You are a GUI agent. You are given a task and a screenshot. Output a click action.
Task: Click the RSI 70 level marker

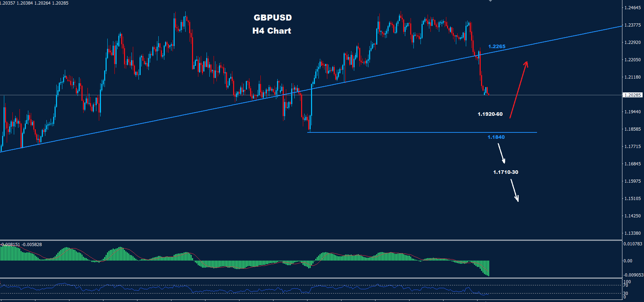626,285
